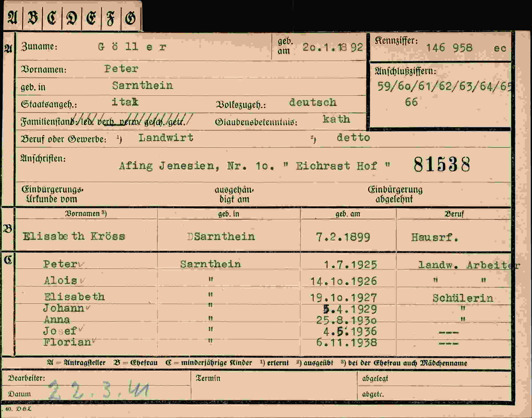Select child name 'Anna'
Viewport: 532px width, 418px height.
[57, 320]
